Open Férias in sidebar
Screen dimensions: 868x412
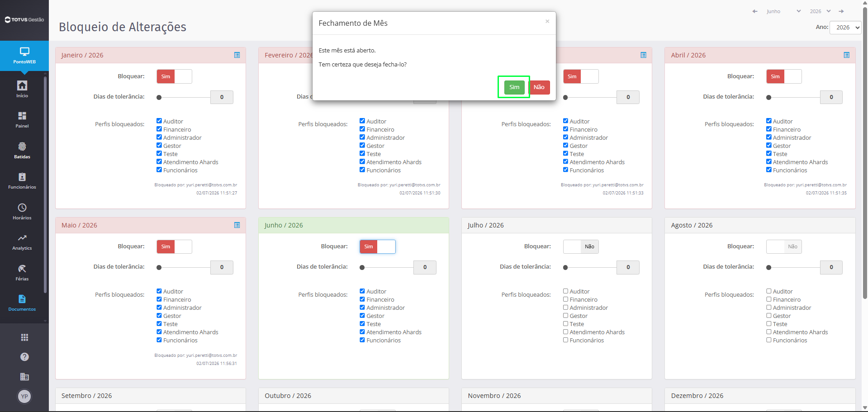click(22, 273)
